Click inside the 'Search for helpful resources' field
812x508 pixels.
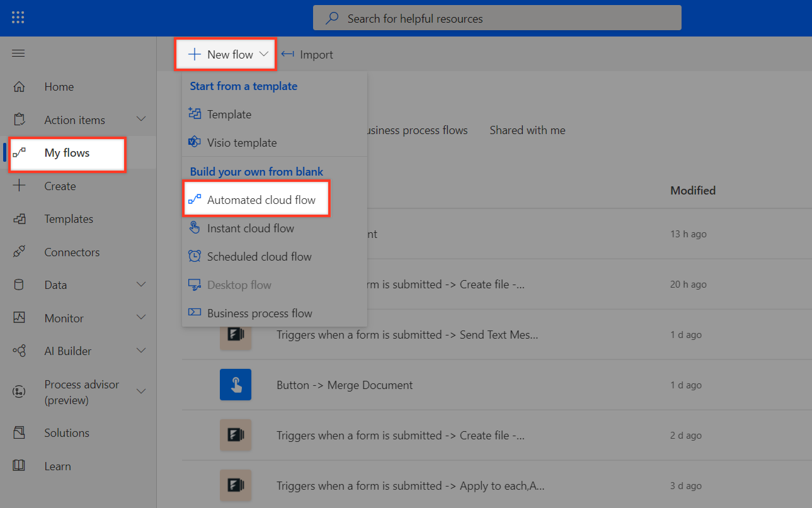[497, 18]
